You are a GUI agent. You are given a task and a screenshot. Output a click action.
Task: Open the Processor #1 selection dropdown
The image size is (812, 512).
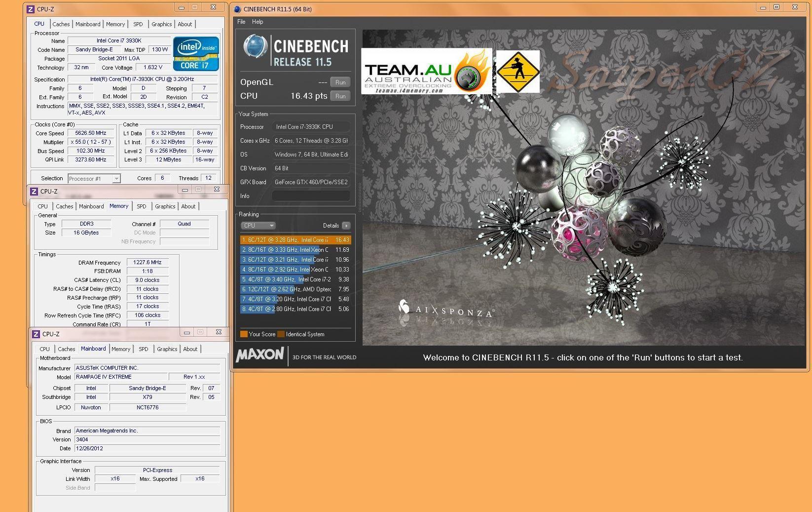click(x=94, y=179)
